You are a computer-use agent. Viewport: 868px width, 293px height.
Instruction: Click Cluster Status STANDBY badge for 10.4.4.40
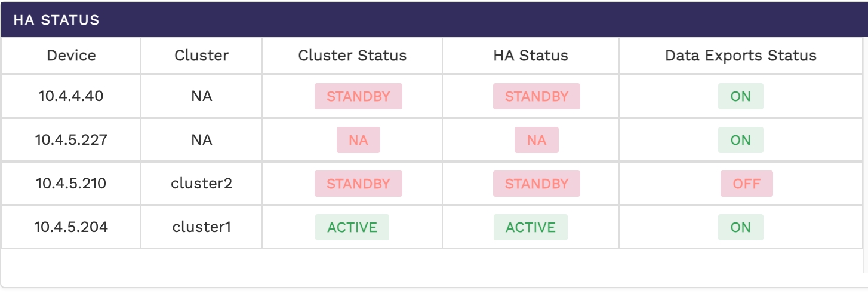pyautogui.click(x=358, y=96)
